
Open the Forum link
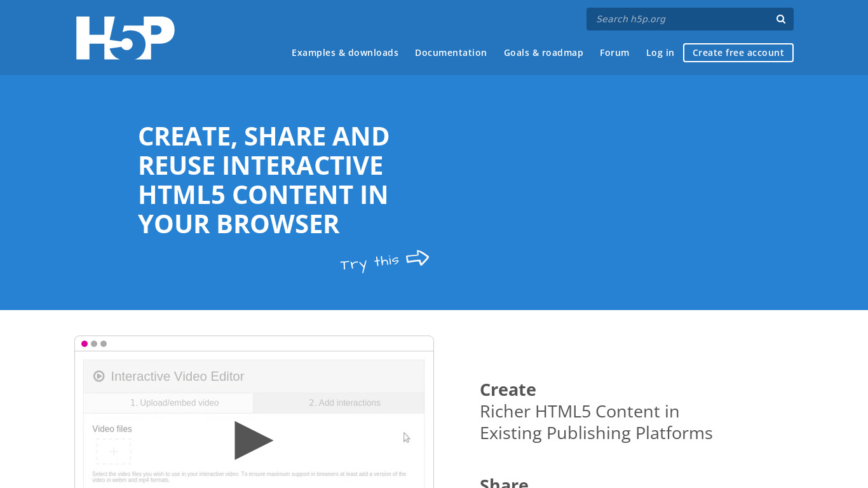tap(614, 53)
